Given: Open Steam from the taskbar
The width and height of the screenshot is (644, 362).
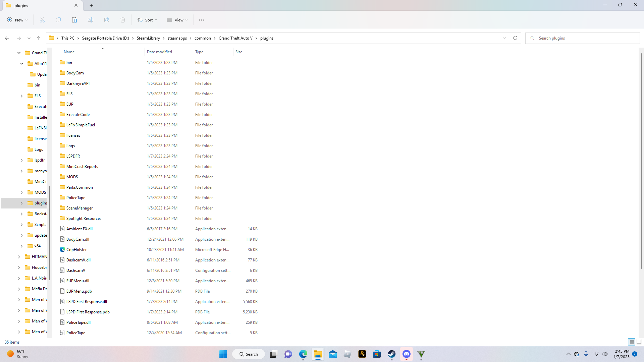Looking at the screenshot, I should [391, 354].
